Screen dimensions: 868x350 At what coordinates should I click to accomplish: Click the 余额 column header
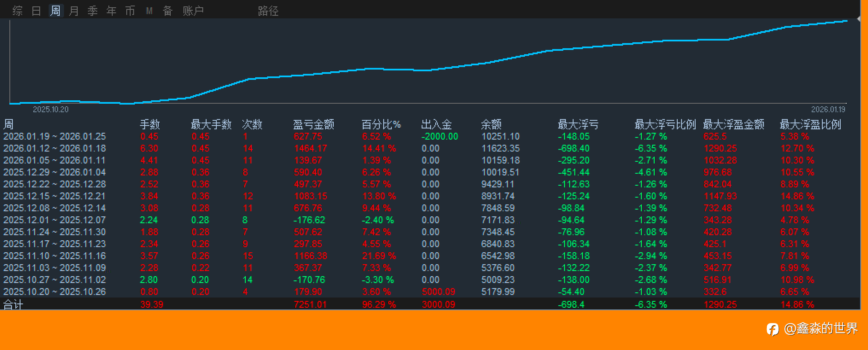point(491,124)
